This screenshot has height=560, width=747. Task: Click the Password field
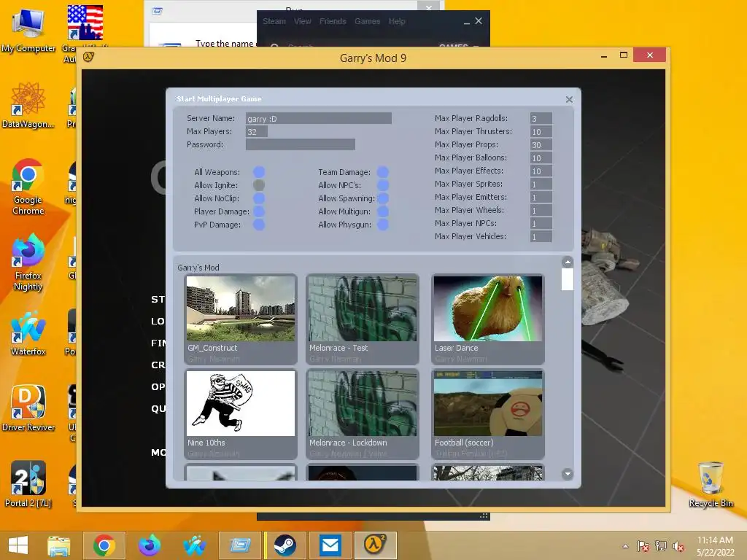[x=300, y=144]
